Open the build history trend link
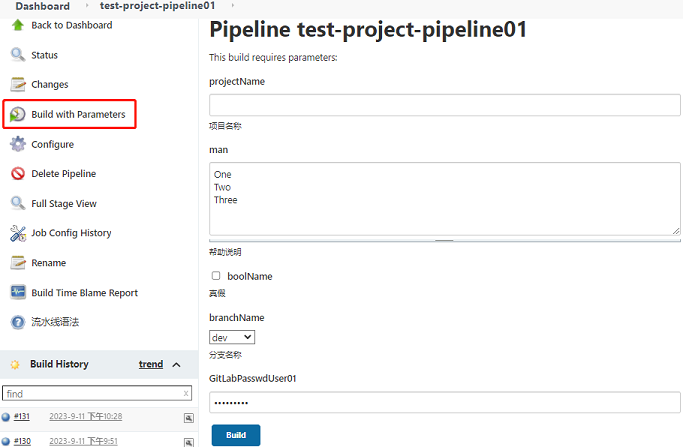683x447 pixels. tap(150, 365)
